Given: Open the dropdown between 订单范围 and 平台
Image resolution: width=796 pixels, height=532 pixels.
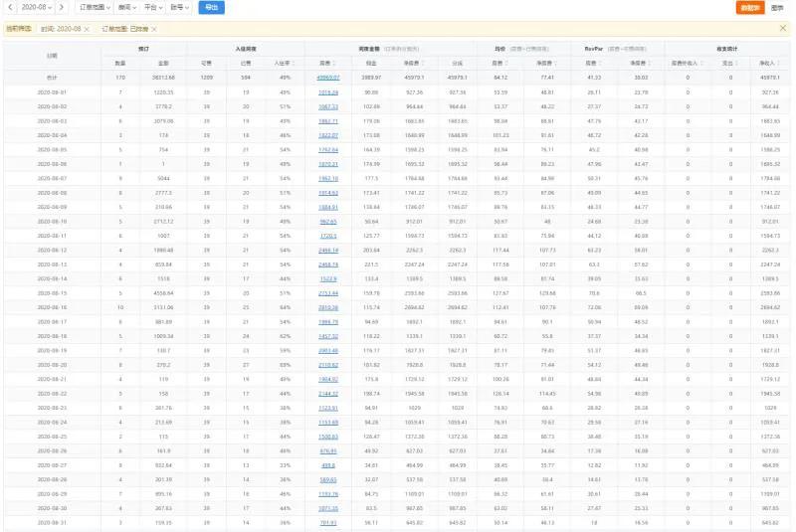Looking at the screenshot, I should tap(127, 7).
